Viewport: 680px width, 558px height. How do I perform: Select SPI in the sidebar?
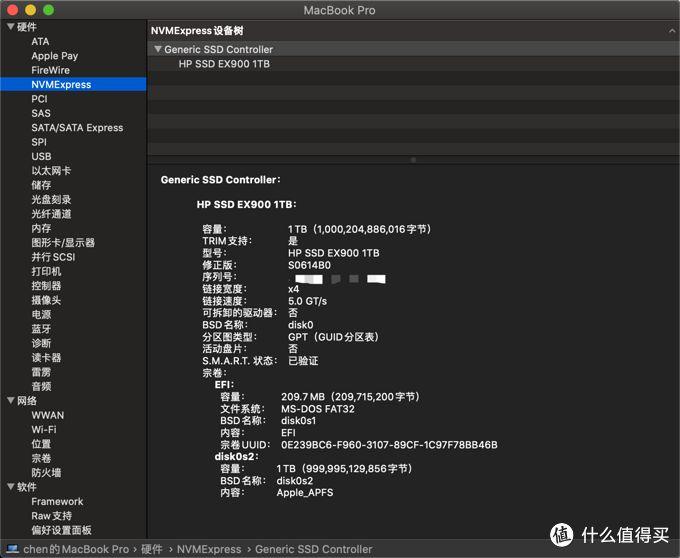coord(39,142)
